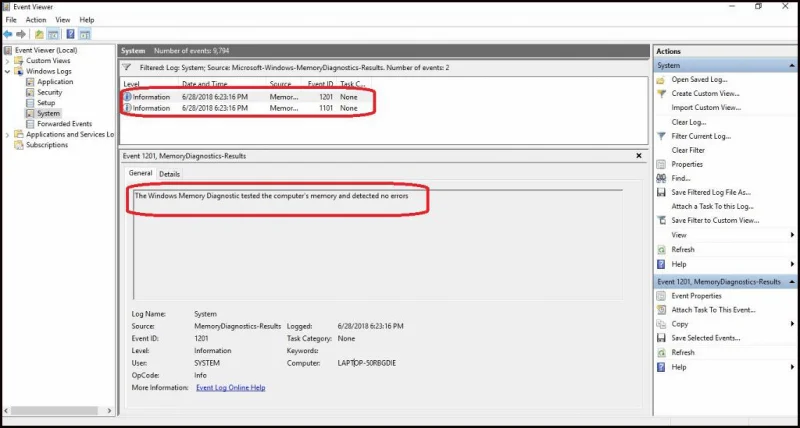Collapse the System actions section
The width and height of the screenshot is (800, 428).
click(792, 65)
